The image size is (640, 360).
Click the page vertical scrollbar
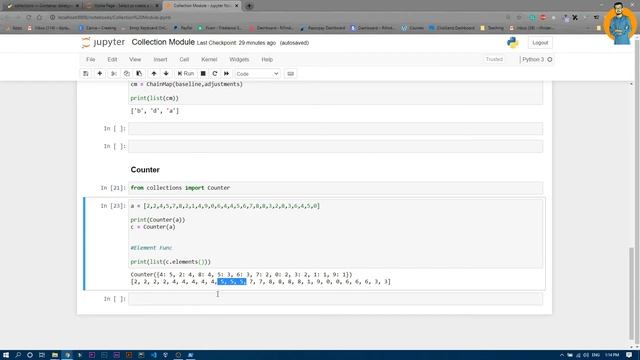click(631, 294)
